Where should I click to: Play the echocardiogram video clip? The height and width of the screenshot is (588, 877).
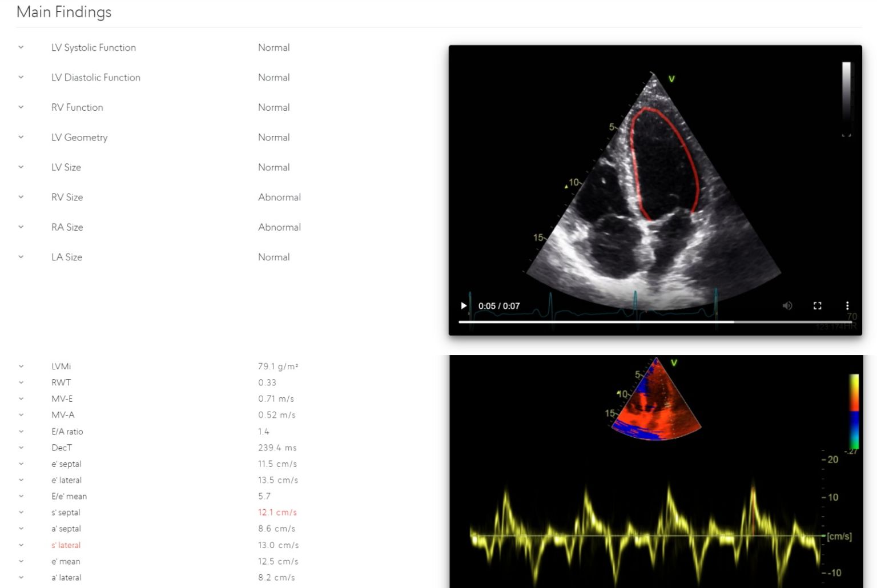pyautogui.click(x=463, y=305)
